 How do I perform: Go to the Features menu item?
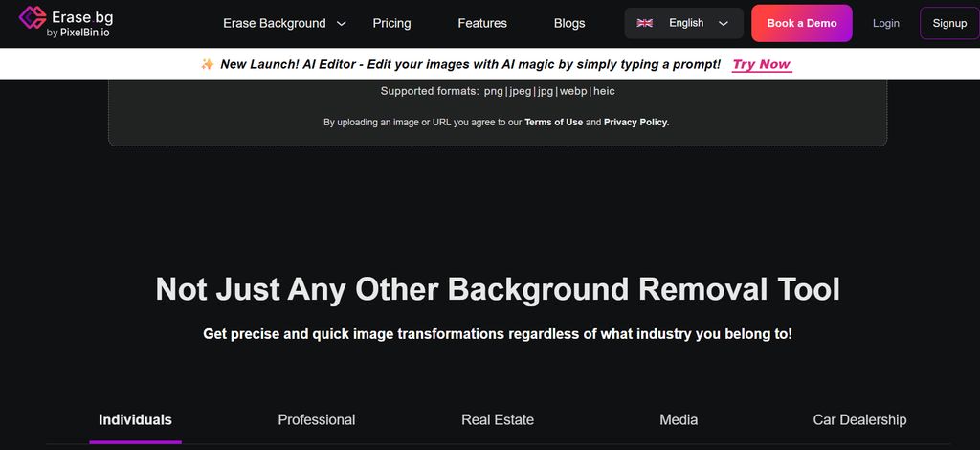pos(482,23)
